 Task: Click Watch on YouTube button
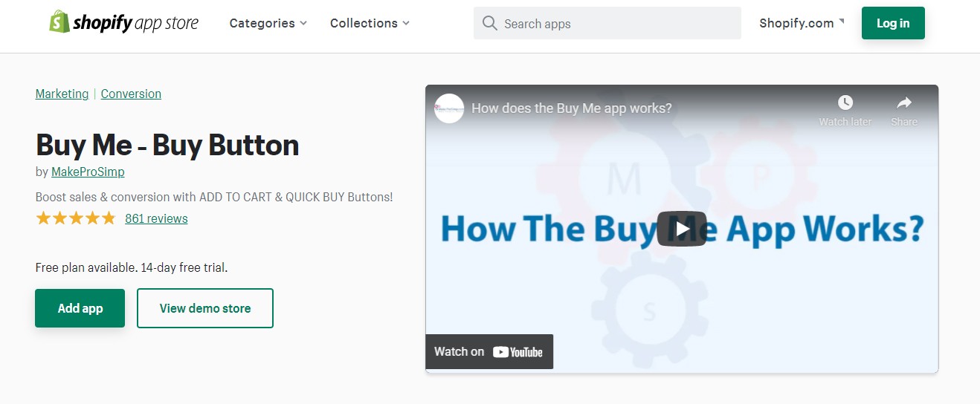click(x=489, y=351)
